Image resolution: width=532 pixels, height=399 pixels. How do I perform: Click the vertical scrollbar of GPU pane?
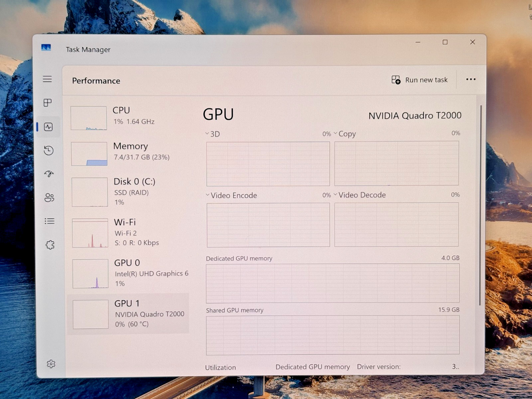(480, 205)
